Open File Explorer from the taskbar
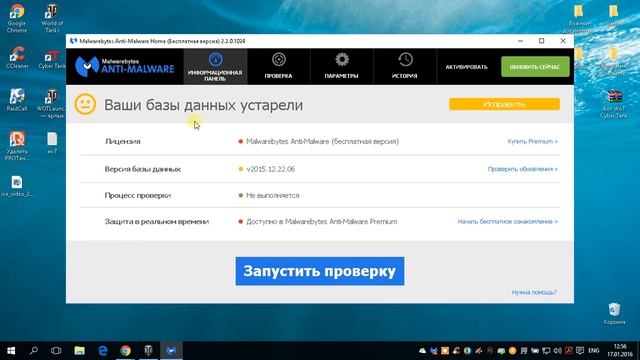Image resolution: width=640 pixels, height=360 pixels. [80, 351]
